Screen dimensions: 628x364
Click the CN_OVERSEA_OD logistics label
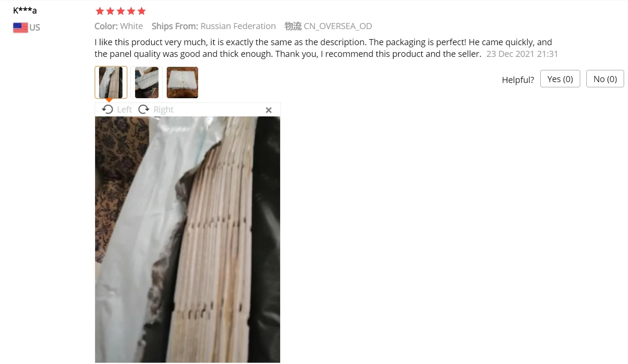tap(338, 26)
